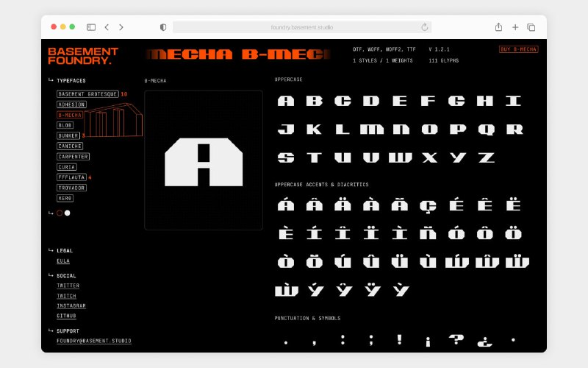Pick uppercase glyph M

[x=372, y=130]
